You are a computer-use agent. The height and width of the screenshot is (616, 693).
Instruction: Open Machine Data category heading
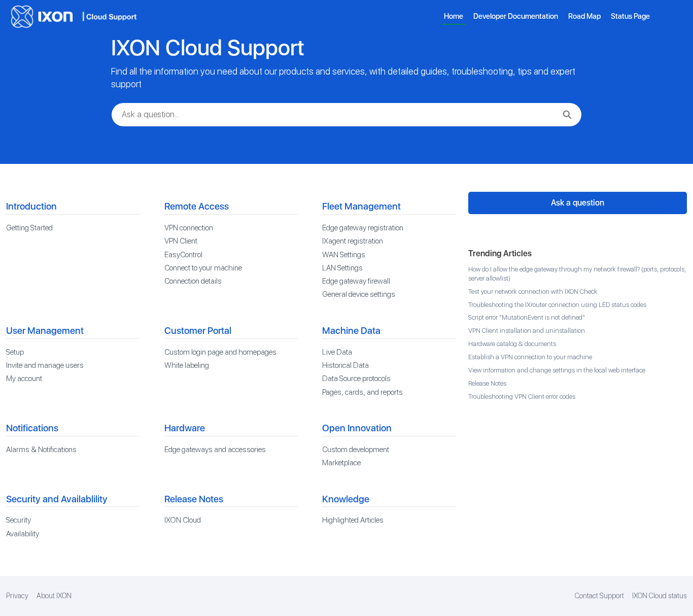(x=351, y=331)
